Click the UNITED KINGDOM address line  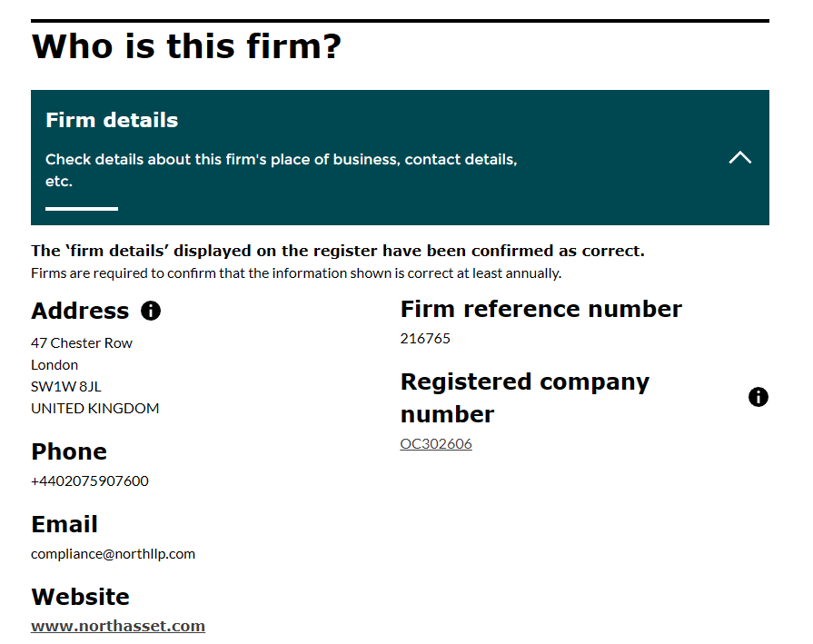pyautogui.click(x=95, y=408)
